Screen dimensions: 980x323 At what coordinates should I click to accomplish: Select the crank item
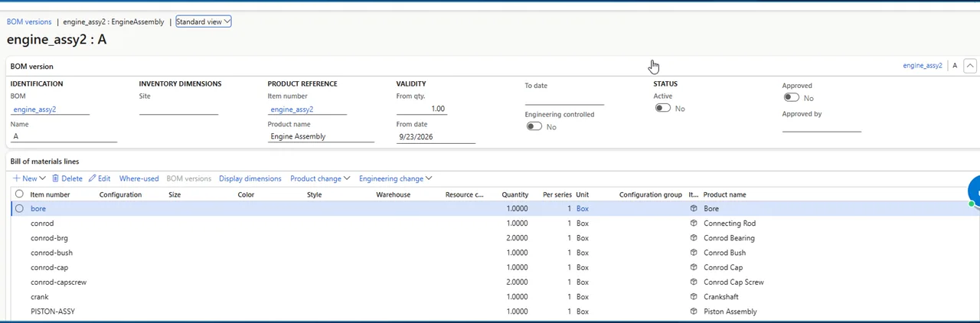[x=39, y=296]
